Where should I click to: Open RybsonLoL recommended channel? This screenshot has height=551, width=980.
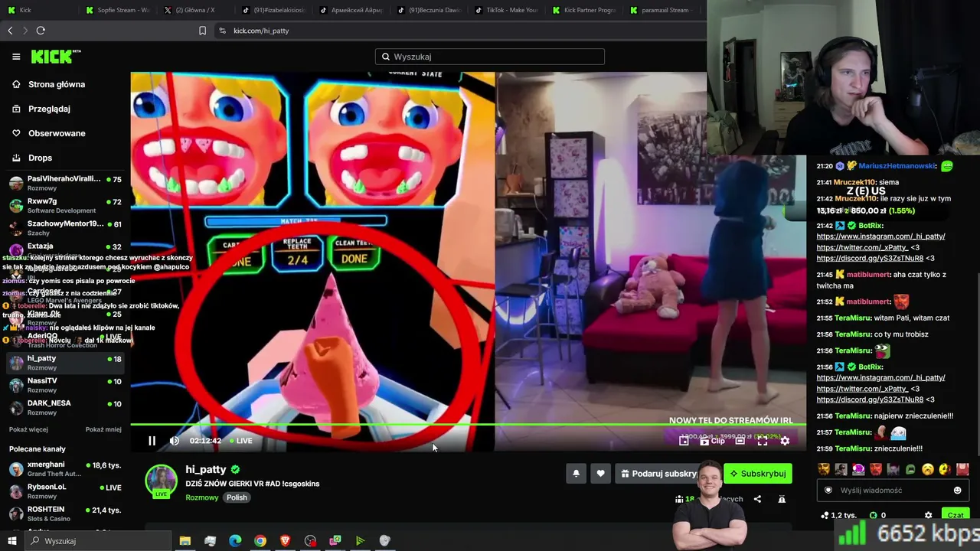[x=65, y=491]
